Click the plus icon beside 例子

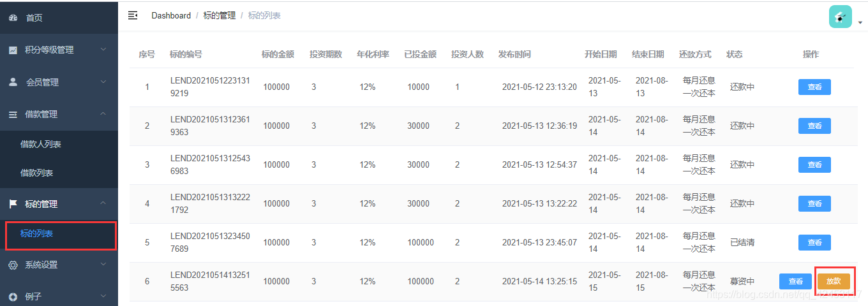(13, 297)
